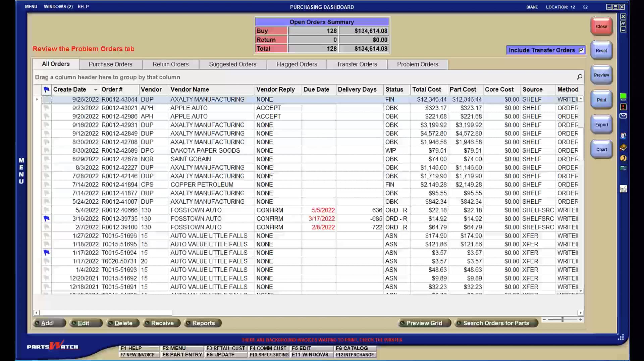Open the WINDOWS (2) menu

pyautogui.click(x=58, y=6)
